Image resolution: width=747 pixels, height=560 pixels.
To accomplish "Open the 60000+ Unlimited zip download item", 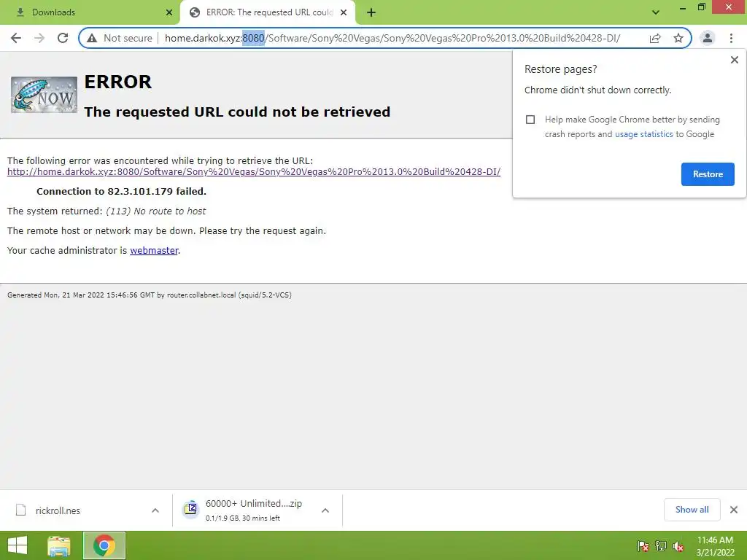I will [x=254, y=510].
